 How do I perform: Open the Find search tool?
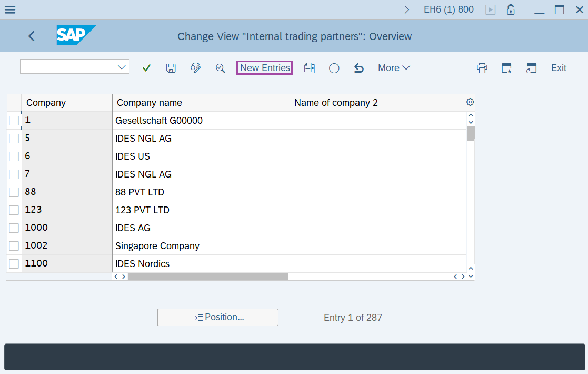221,68
